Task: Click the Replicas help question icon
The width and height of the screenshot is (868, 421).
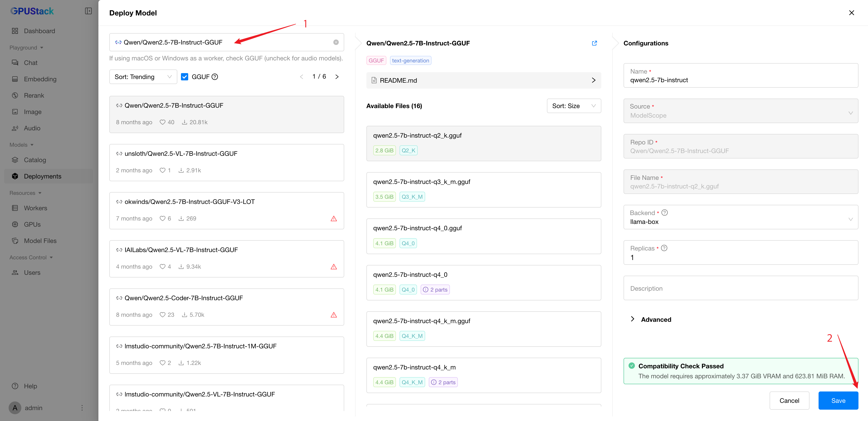Action: pos(664,248)
